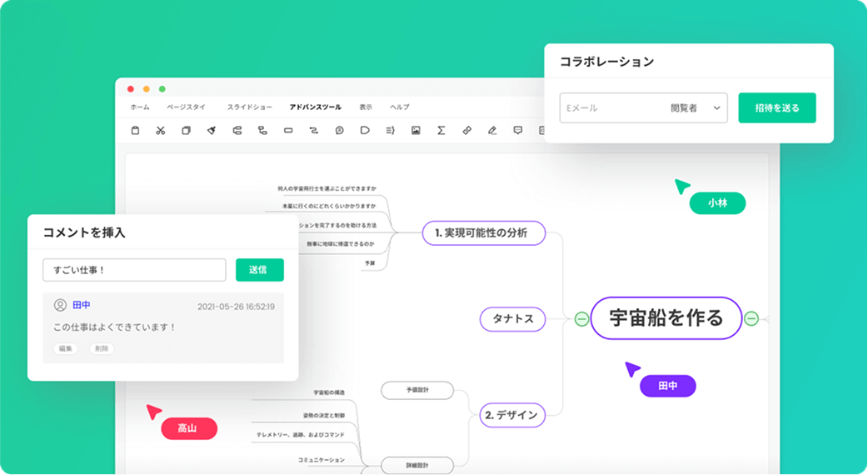The height and width of the screenshot is (475, 868).
Task: Open the ヘルプ menu
Action: tap(400, 107)
